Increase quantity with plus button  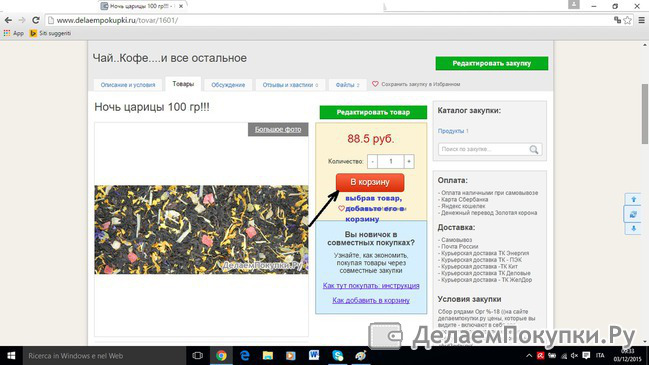tap(409, 161)
